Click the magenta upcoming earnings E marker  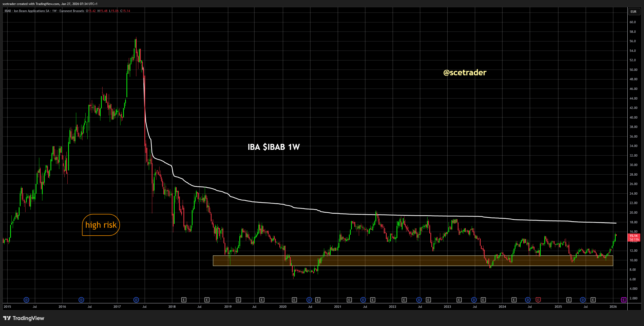(623, 300)
